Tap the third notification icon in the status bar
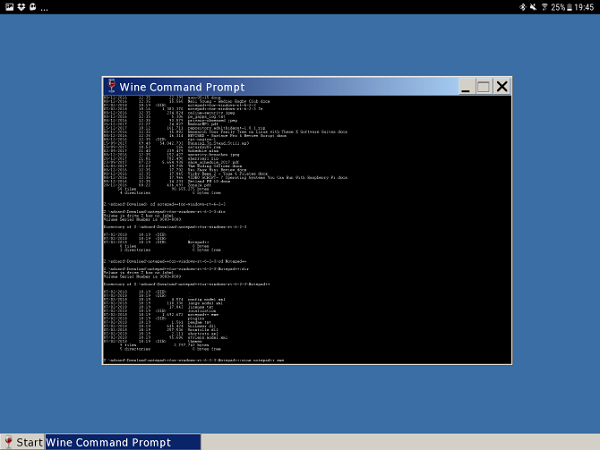 34,7
